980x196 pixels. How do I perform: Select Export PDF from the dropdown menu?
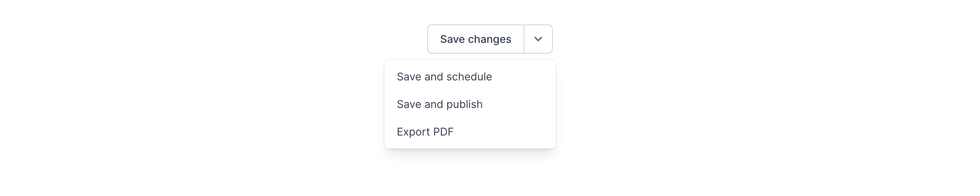(425, 132)
